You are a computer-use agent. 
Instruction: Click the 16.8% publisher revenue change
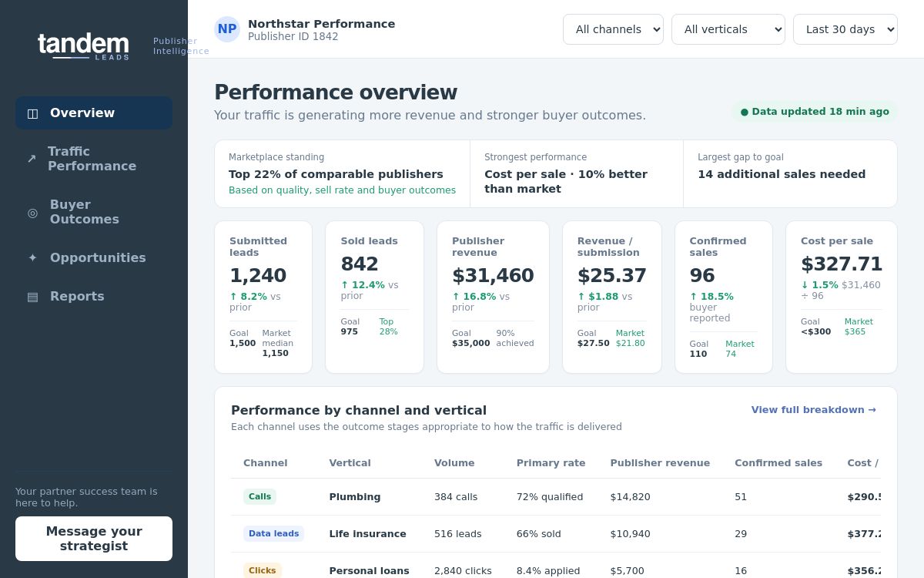(474, 297)
